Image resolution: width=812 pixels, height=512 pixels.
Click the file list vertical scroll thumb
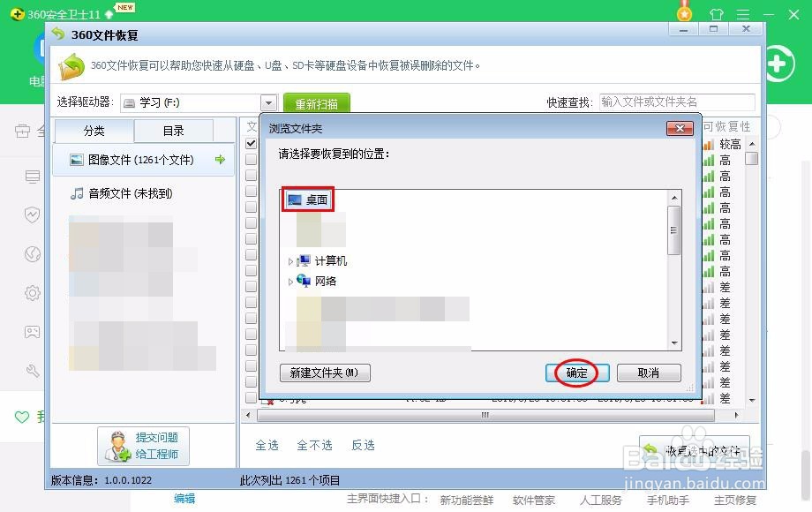coord(752,158)
